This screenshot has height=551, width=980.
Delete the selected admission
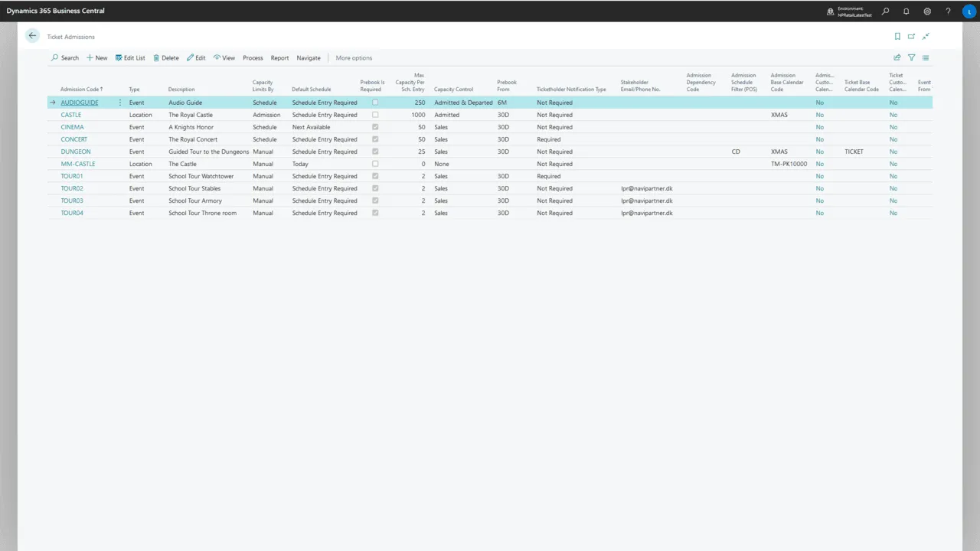tap(166, 58)
